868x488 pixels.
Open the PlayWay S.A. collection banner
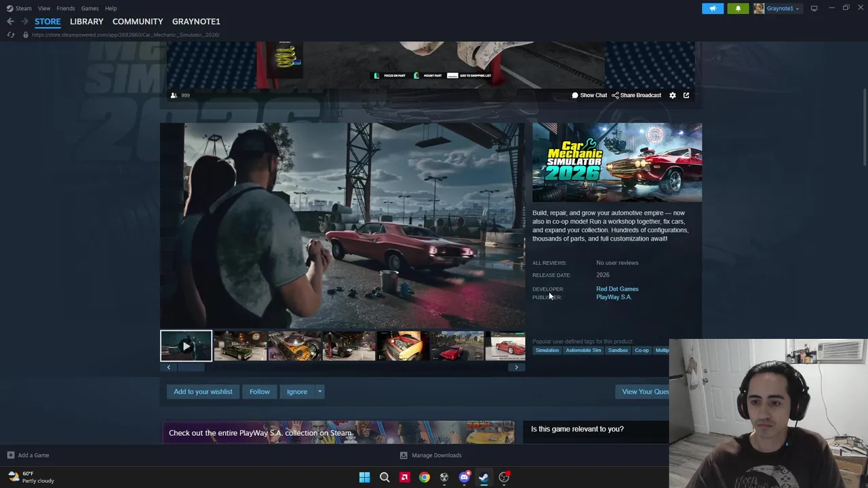[x=338, y=432]
